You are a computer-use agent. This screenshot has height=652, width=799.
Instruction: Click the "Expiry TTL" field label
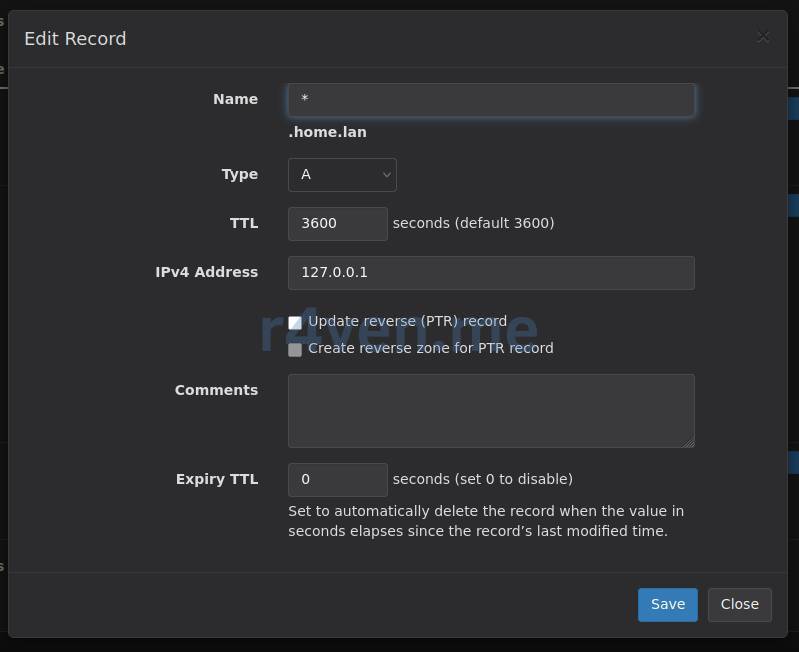pyautogui.click(x=216, y=479)
